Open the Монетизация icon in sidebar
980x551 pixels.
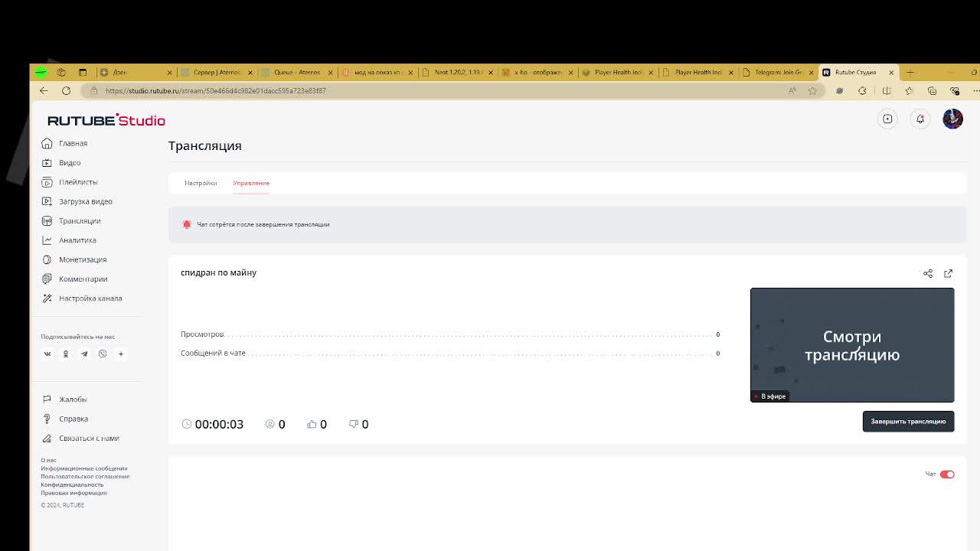(x=47, y=259)
